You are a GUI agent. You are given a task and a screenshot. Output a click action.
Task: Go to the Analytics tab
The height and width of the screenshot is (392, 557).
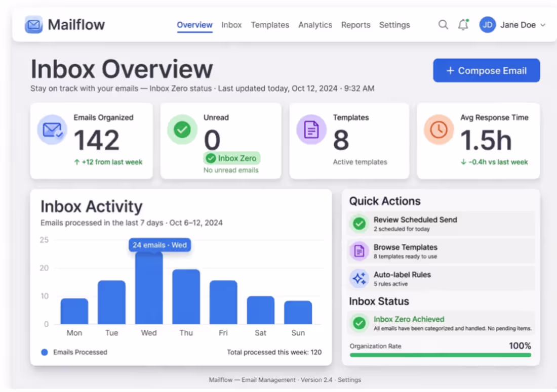coord(315,25)
